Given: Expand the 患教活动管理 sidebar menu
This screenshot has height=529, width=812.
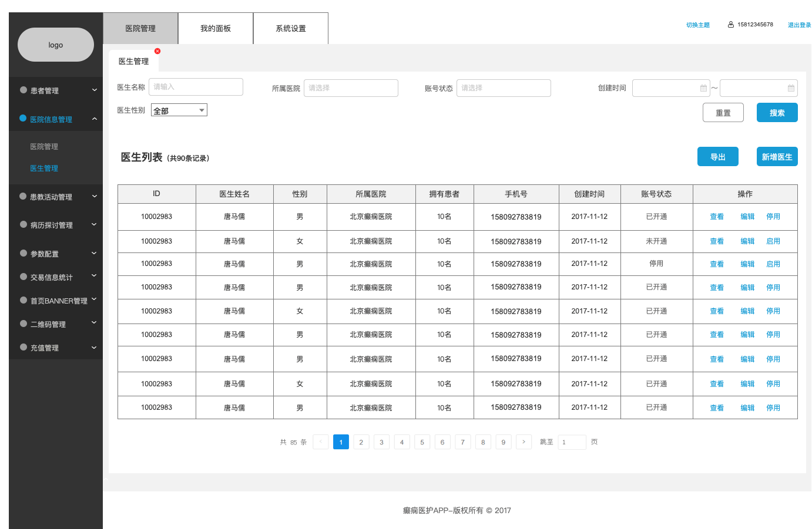Looking at the screenshot, I should click(x=95, y=196).
